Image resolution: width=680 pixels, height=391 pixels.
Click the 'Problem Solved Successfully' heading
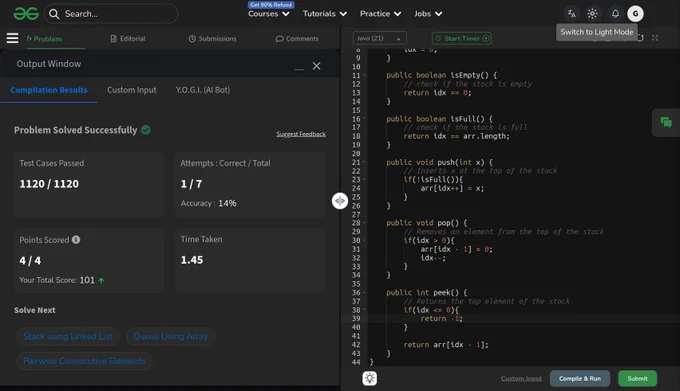pyautogui.click(x=75, y=130)
